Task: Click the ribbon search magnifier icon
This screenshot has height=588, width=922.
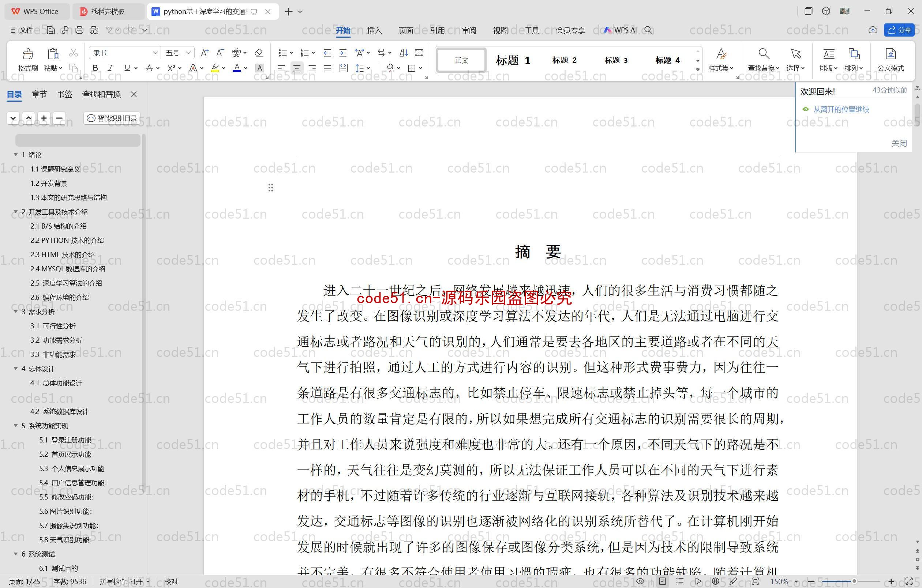Action: coord(648,30)
